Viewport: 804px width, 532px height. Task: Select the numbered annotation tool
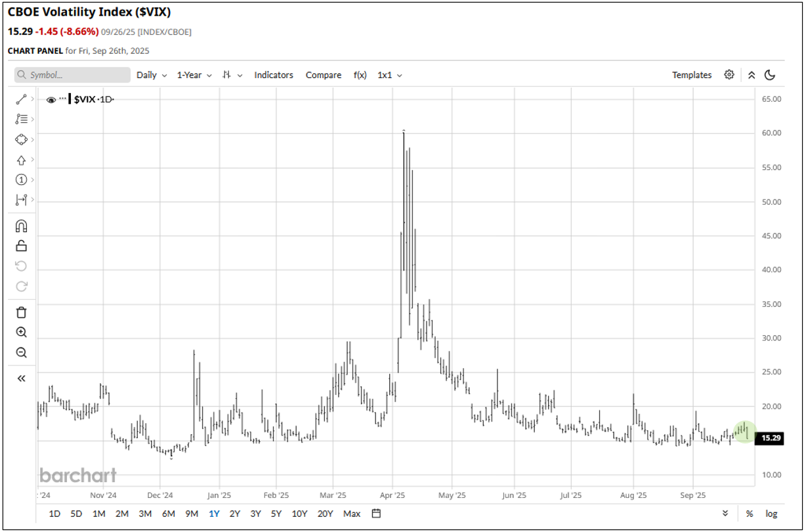point(20,180)
